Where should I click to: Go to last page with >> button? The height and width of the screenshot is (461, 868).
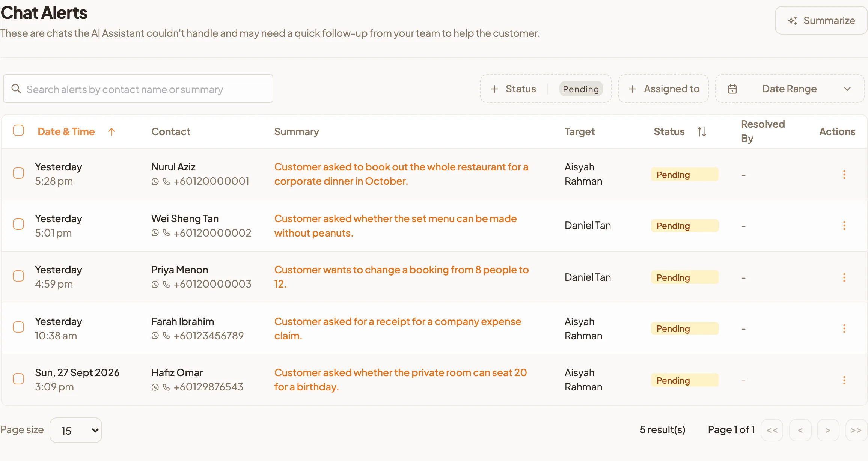pyautogui.click(x=856, y=430)
